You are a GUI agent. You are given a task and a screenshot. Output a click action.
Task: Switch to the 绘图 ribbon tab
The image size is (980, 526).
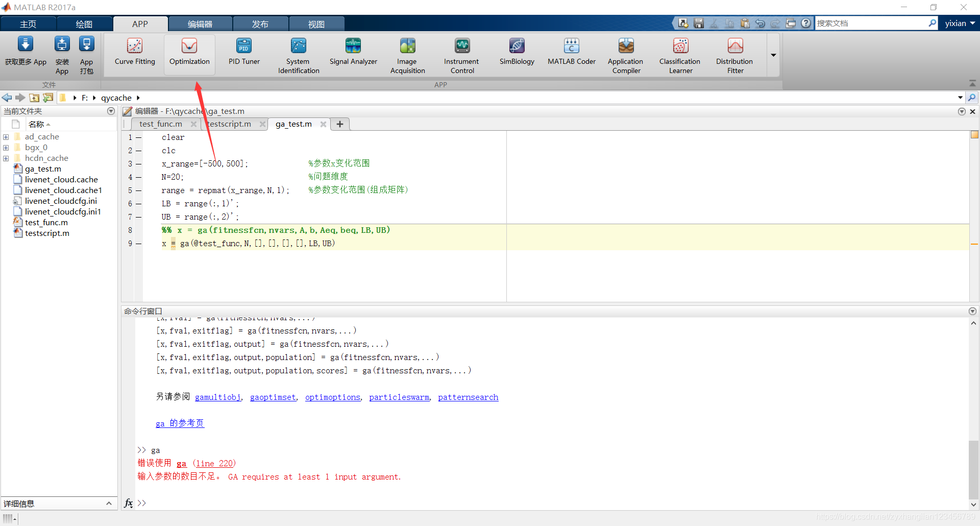[x=84, y=24]
